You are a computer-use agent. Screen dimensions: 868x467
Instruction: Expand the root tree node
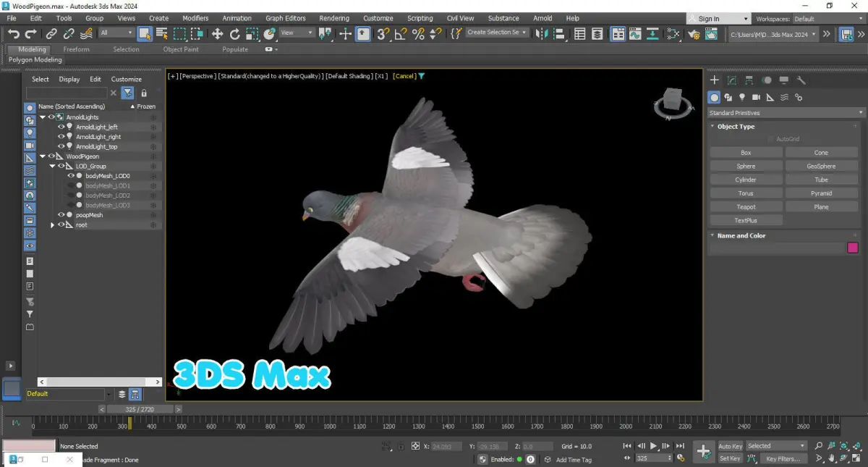click(x=53, y=225)
